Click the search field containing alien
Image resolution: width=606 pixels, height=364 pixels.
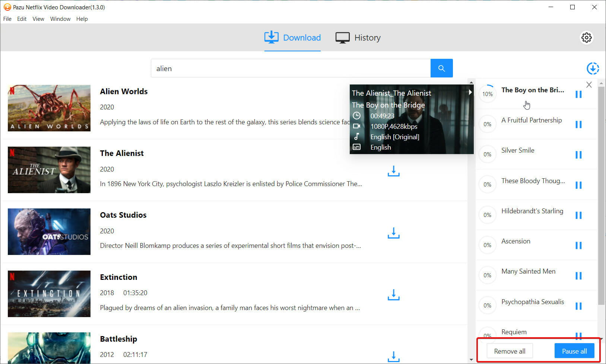click(x=291, y=68)
